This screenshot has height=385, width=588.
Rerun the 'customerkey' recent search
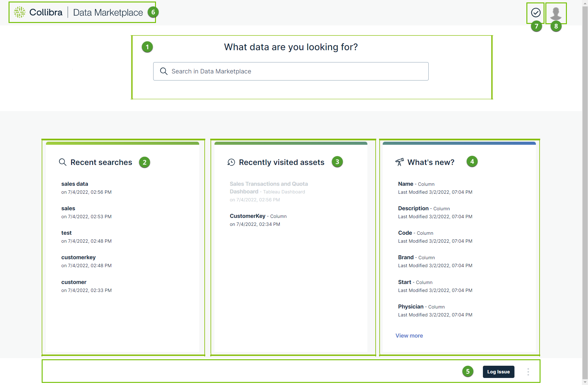pos(78,257)
